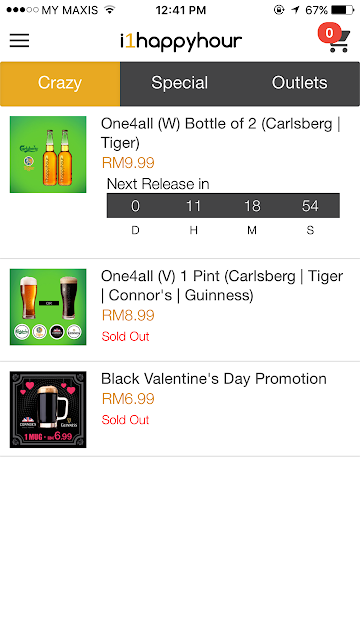Tap the cart badge showing 0
360x640 pixels.
pos(329,33)
